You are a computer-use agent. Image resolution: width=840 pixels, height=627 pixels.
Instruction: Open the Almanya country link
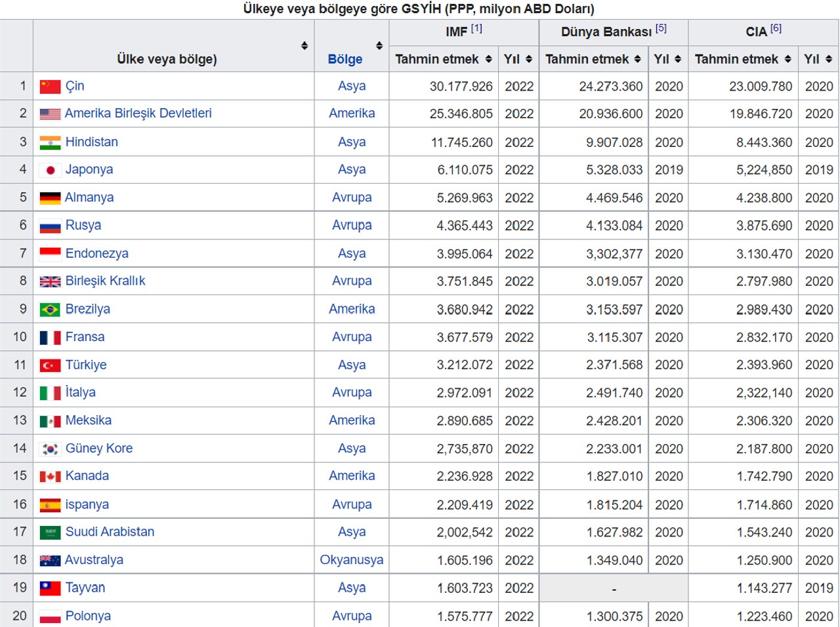[89, 197]
